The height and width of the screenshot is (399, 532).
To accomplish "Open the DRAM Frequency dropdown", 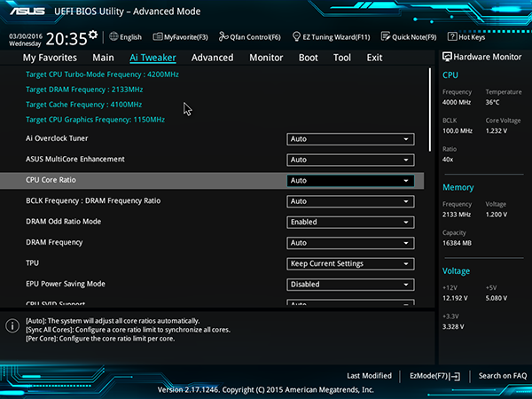I will coord(350,243).
